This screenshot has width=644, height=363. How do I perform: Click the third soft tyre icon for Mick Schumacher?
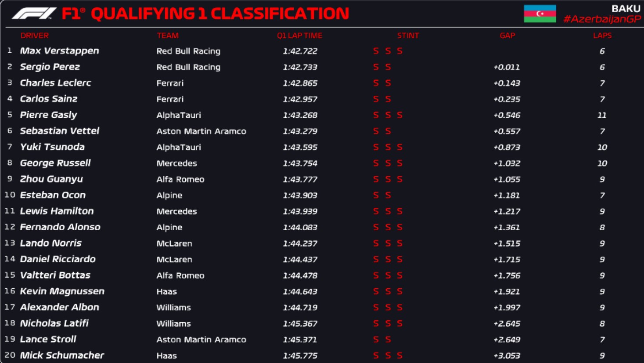[x=400, y=356]
